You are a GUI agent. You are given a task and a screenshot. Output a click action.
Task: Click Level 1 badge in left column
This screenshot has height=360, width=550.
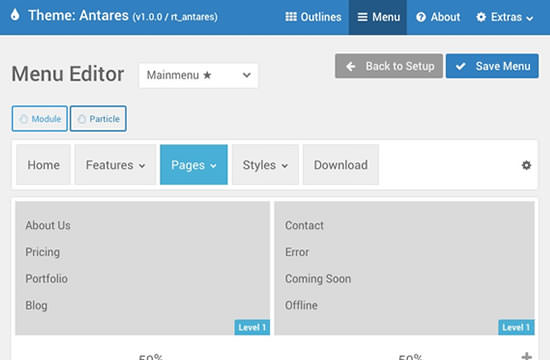(252, 327)
